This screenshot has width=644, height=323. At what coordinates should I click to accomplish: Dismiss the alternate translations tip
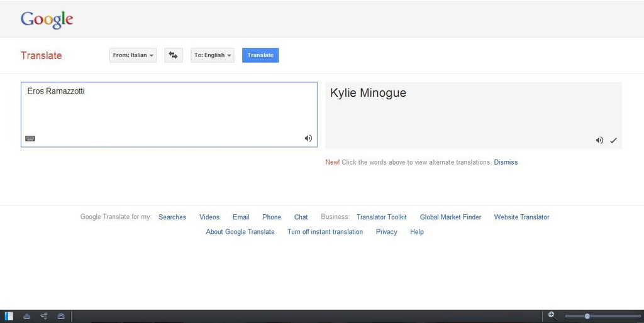[506, 162]
